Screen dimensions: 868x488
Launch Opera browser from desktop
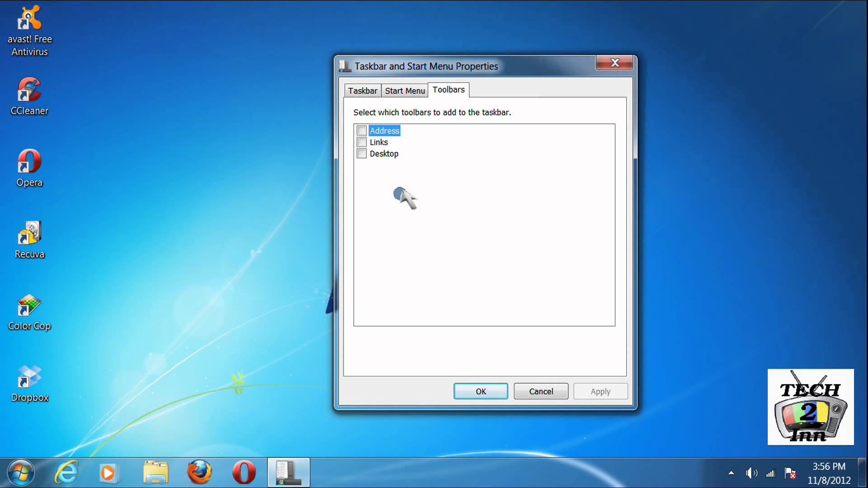[x=29, y=164]
